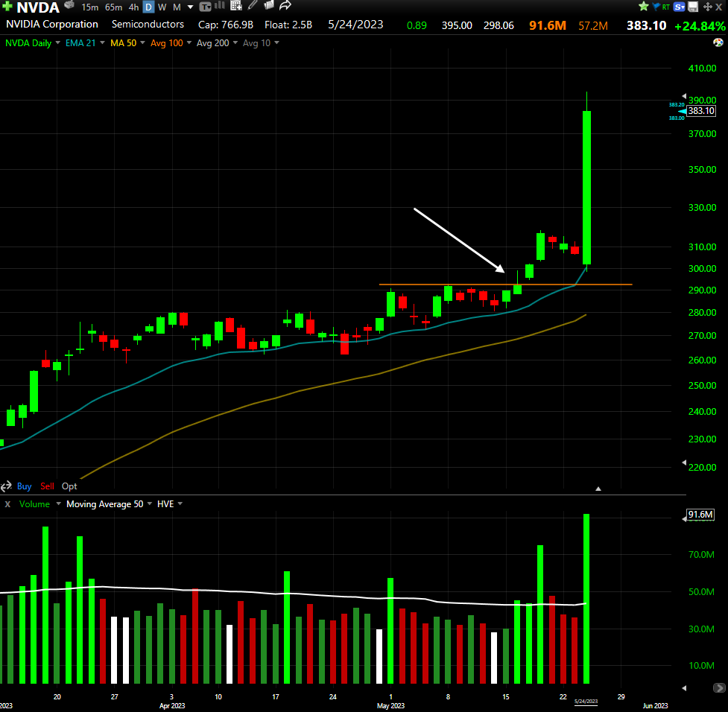Open the Avg 10 dropdown arrow
This screenshot has height=712, width=728.
[x=276, y=42]
